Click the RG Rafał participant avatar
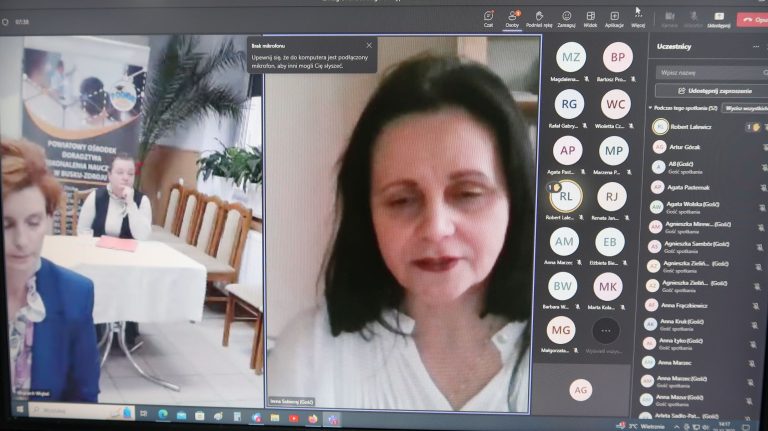The image size is (768, 431). tap(569, 104)
